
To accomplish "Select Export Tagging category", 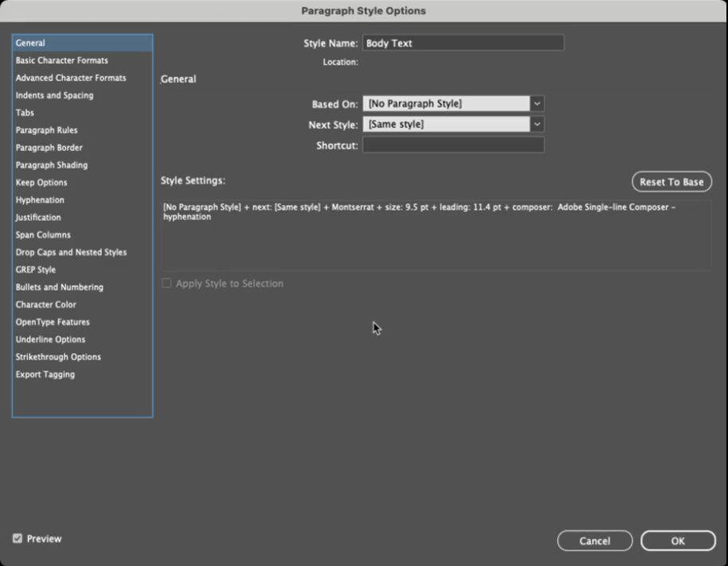I will pos(83,374).
